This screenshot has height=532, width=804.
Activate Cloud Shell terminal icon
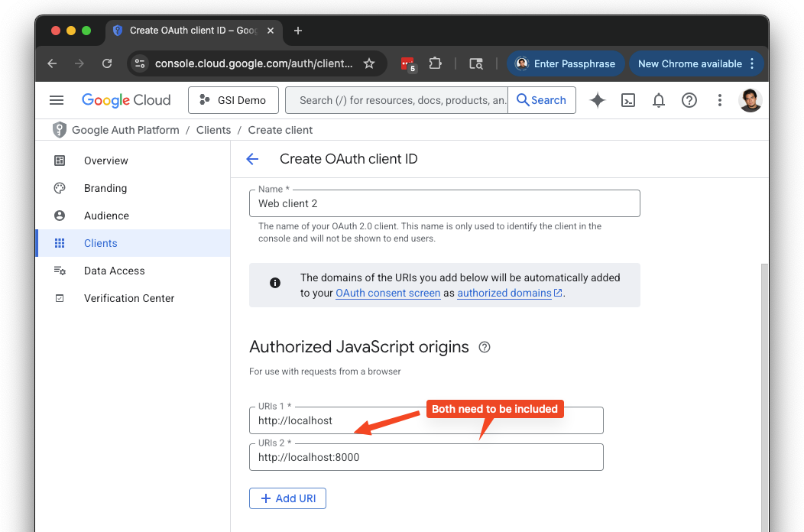coord(628,100)
